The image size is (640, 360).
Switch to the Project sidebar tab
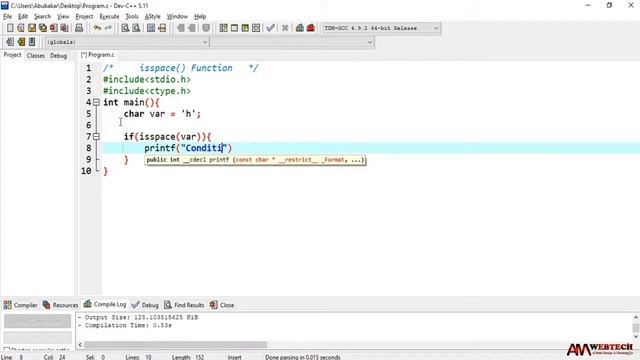click(x=12, y=55)
